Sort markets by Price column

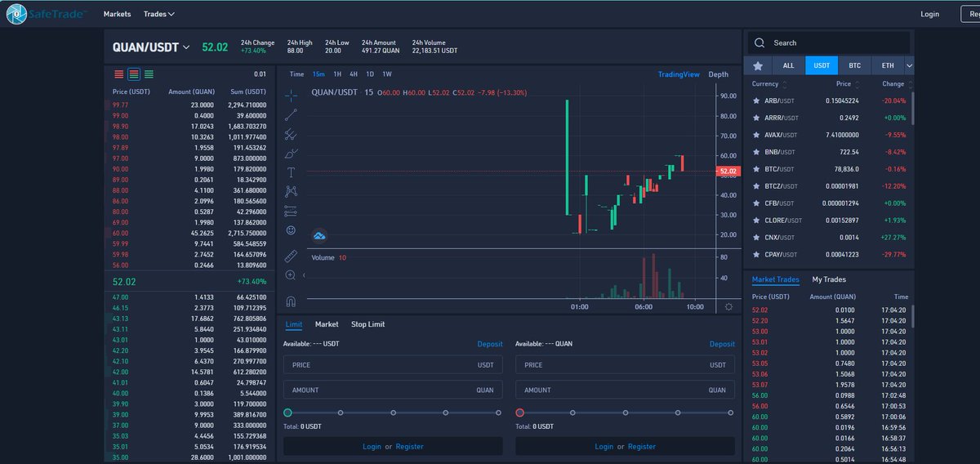pos(849,84)
